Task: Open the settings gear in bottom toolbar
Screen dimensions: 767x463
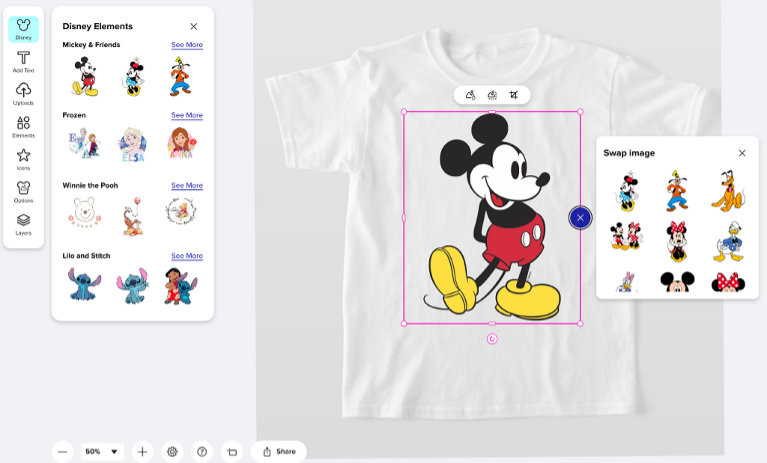Action: 172,452
